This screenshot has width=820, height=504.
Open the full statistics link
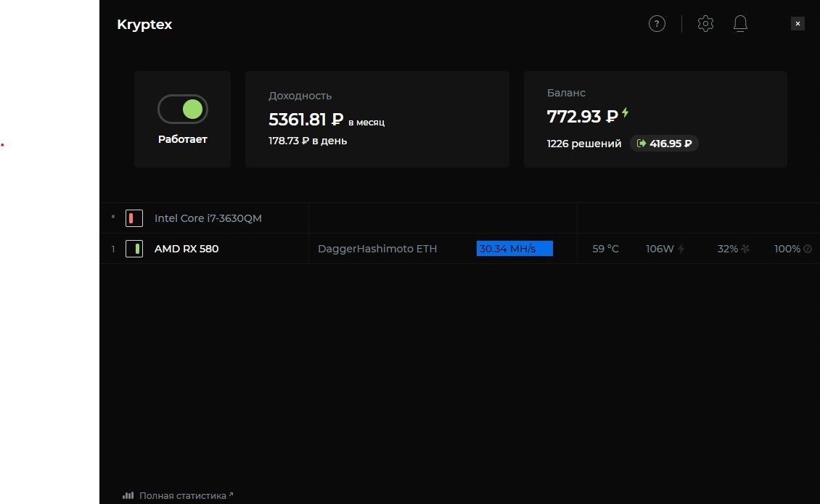click(x=183, y=496)
